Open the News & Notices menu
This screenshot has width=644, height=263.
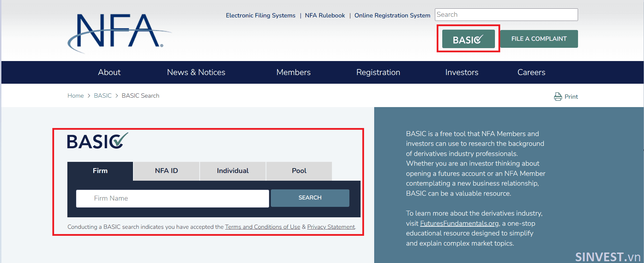pos(196,72)
